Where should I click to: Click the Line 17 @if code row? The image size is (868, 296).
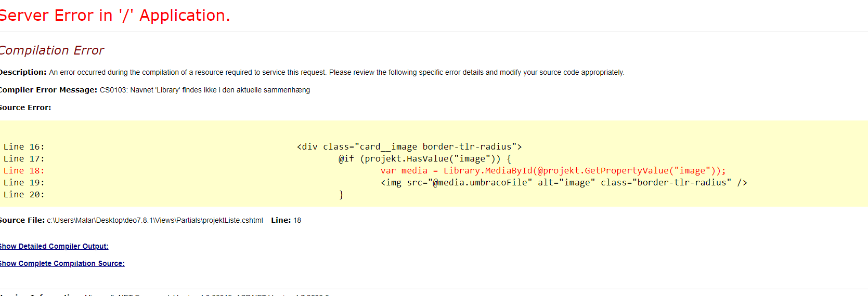coord(425,159)
